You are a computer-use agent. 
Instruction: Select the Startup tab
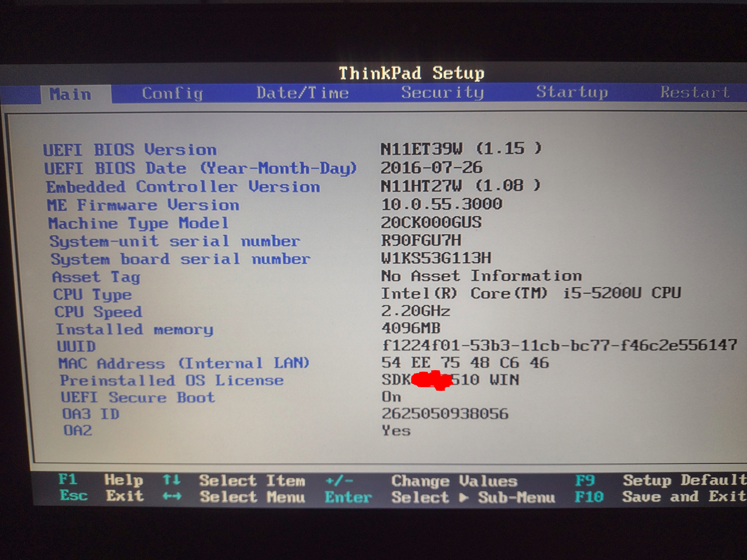point(572,92)
